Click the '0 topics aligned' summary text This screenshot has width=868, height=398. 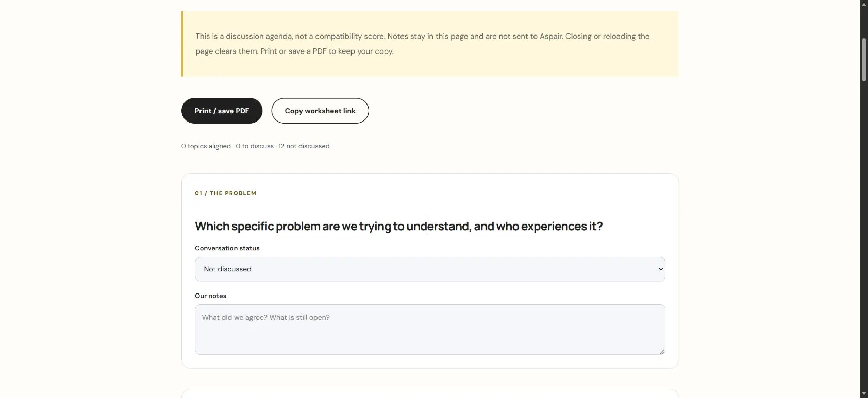coord(206,146)
